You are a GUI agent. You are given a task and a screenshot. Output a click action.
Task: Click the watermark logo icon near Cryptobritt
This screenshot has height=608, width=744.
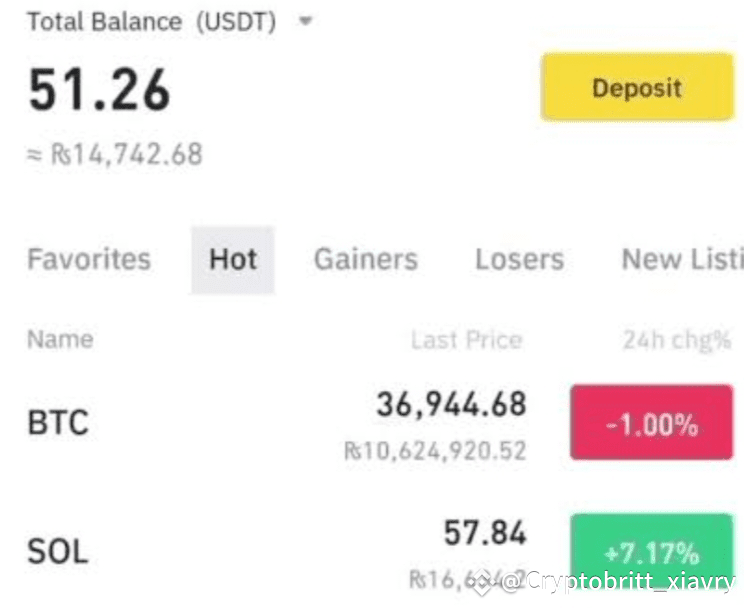pos(483,582)
